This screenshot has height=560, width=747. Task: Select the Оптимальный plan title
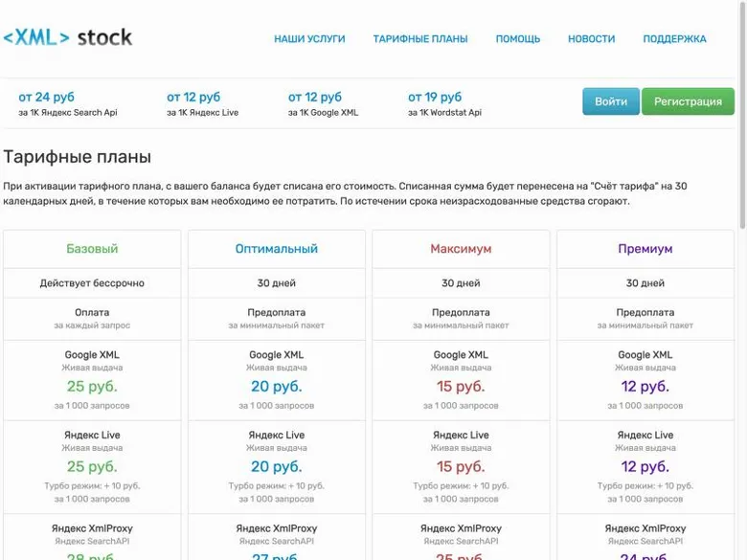coord(277,249)
